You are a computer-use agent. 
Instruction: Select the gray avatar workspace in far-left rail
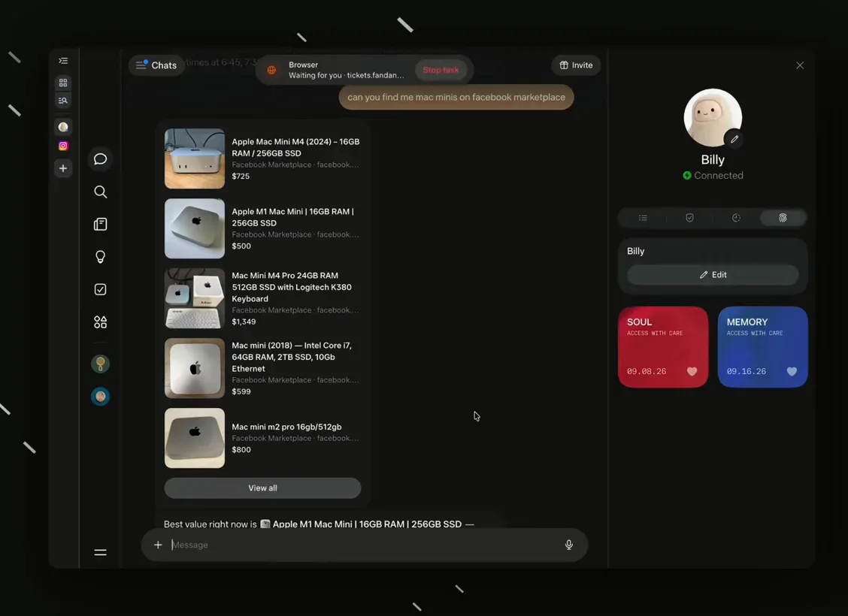pyautogui.click(x=63, y=127)
